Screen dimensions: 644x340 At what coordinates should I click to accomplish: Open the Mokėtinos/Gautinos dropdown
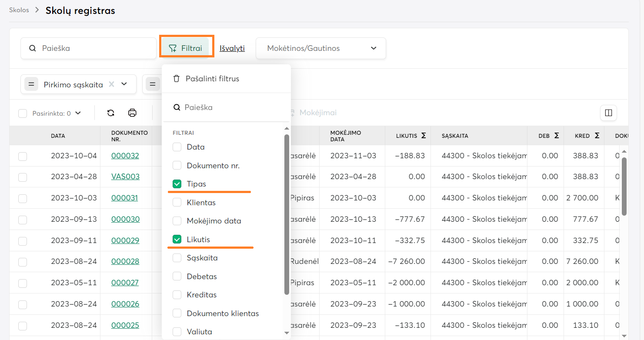click(321, 48)
